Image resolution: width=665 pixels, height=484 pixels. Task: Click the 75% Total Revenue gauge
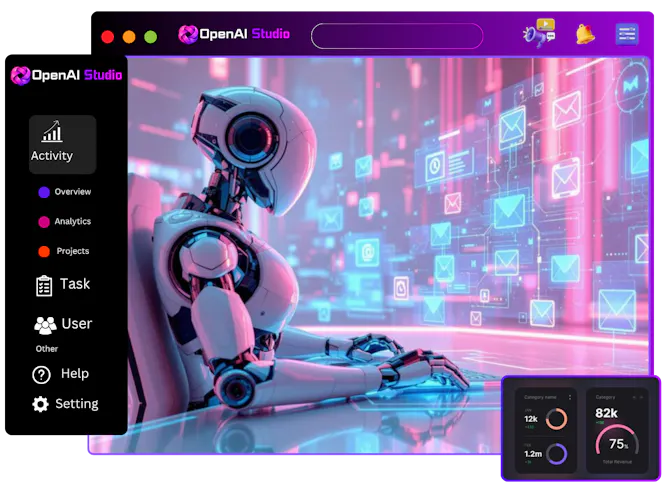[x=617, y=441]
